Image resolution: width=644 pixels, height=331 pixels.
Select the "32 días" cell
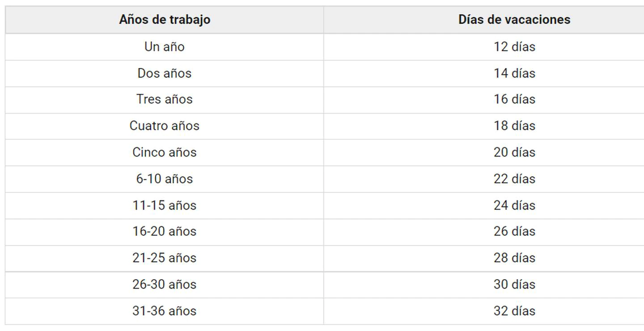(x=514, y=311)
